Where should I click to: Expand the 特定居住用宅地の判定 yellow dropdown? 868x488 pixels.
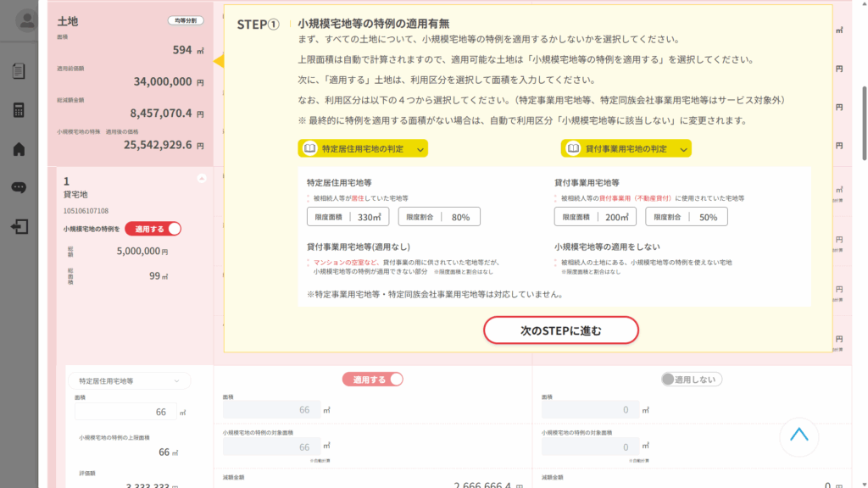click(363, 148)
